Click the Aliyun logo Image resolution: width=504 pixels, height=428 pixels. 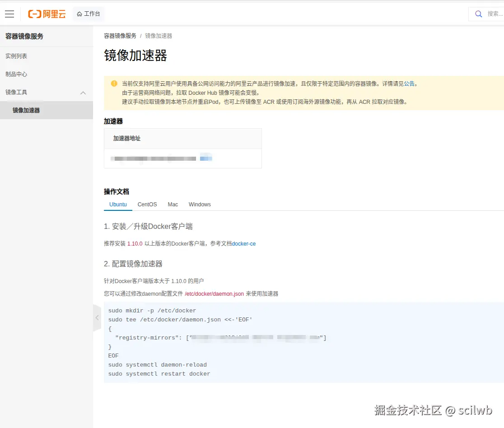coord(47,14)
